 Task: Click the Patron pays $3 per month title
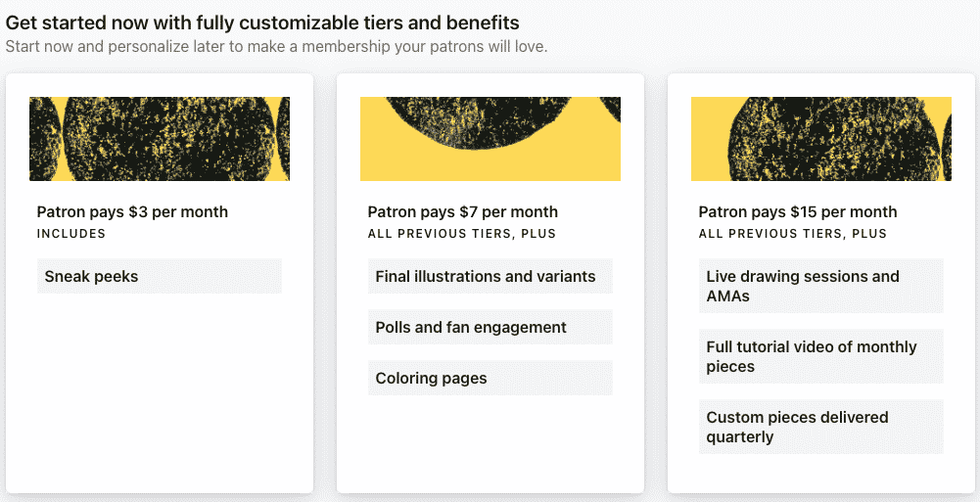pyautogui.click(x=132, y=211)
